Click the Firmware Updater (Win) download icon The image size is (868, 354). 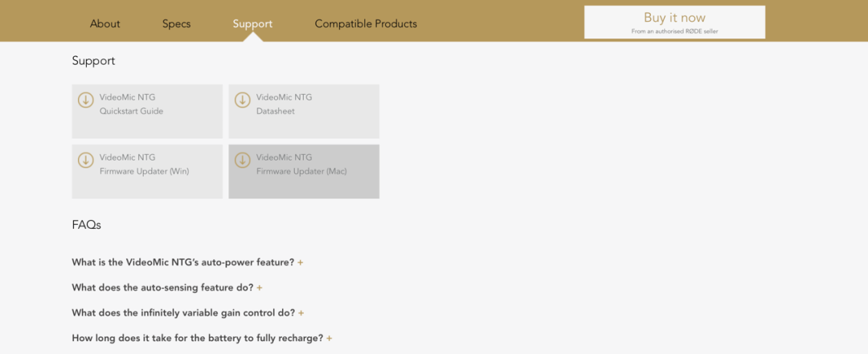tap(85, 161)
